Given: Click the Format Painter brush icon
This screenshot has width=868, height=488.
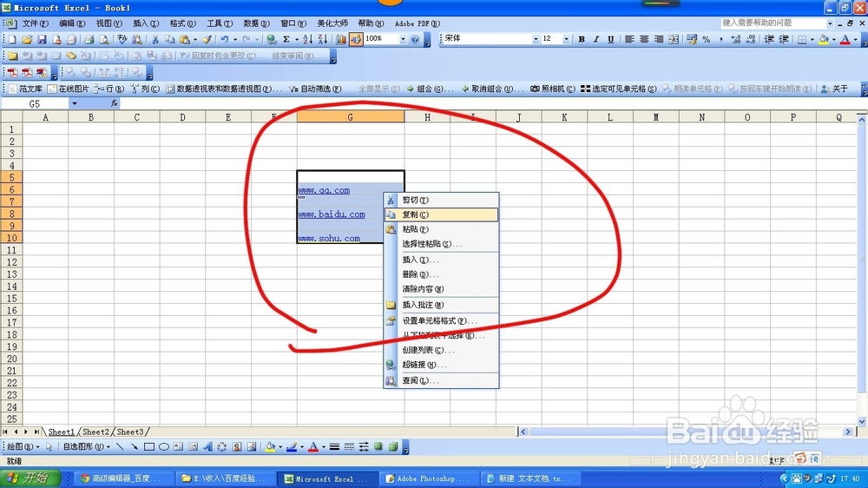Looking at the screenshot, I should coord(207,39).
